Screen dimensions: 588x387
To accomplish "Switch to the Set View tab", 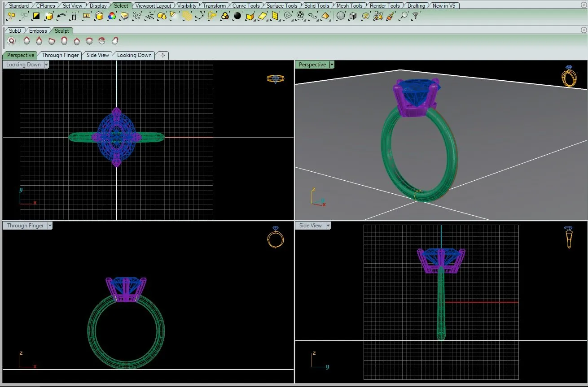I will (72, 6).
